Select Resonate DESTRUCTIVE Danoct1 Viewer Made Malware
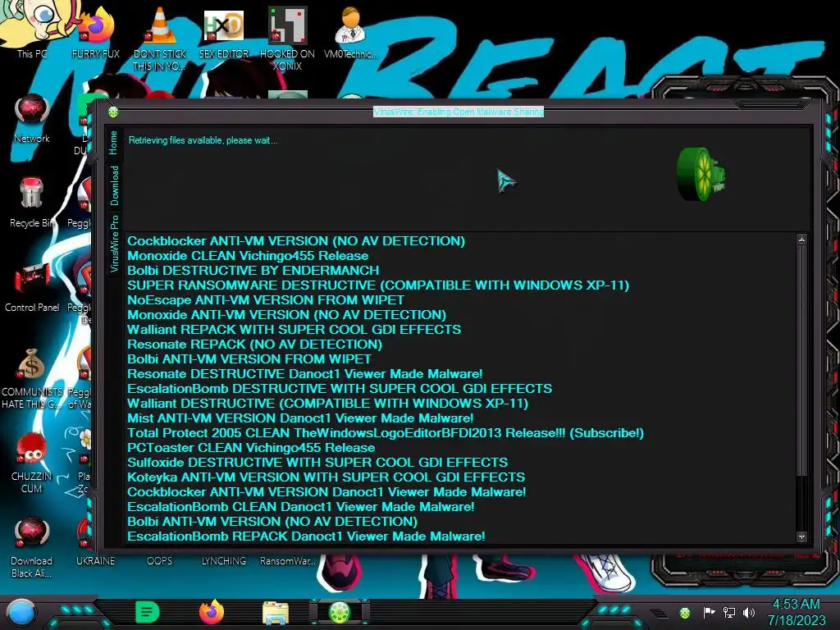This screenshot has width=840, height=630. pyautogui.click(x=304, y=374)
